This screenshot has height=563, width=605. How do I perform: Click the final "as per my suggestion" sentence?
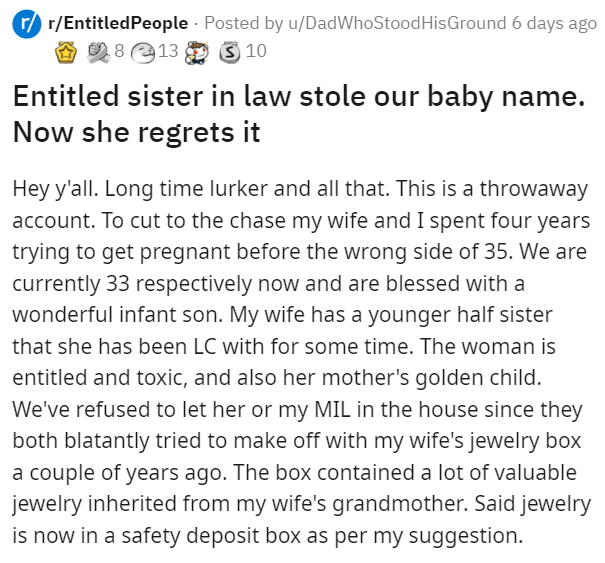tap(429, 535)
